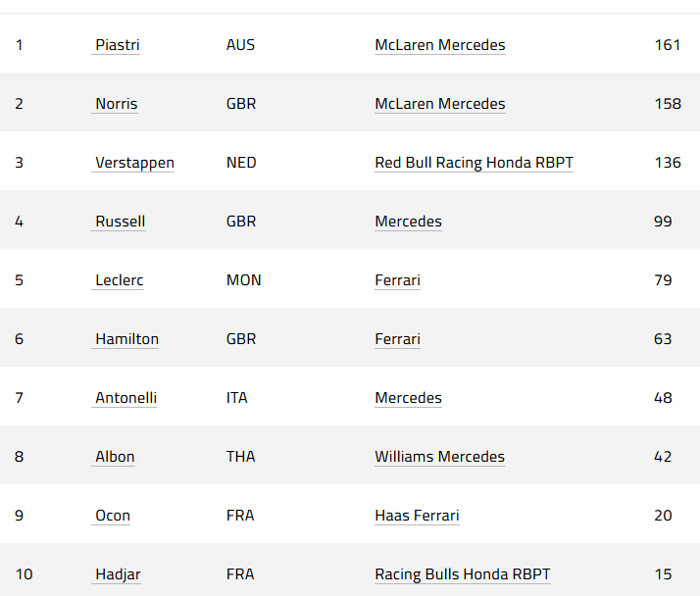Open the Ocon driver link
The height and width of the screenshot is (596, 700).
click(113, 516)
